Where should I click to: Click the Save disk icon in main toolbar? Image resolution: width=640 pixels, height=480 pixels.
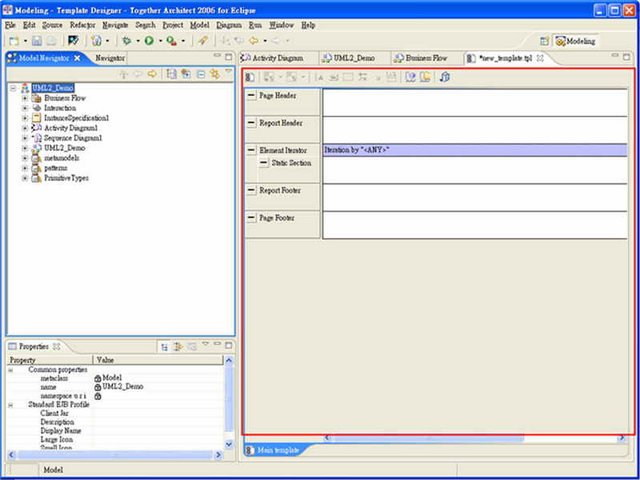click(x=37, y=40)
